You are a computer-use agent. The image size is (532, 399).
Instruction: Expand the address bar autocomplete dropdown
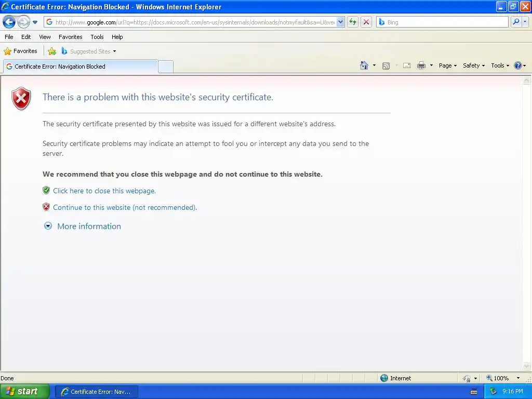pyautogui.click(x=340, y=22)
